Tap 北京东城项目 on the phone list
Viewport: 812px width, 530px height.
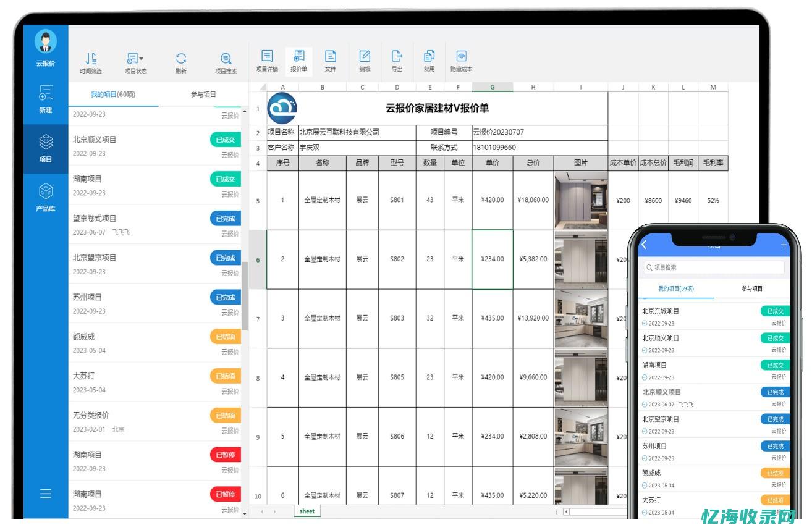coord(714,316)
